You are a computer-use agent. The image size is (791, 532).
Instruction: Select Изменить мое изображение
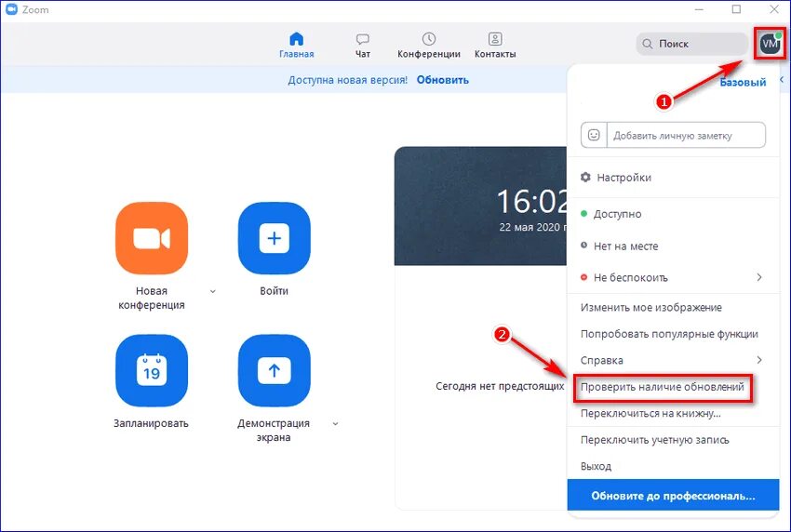(x=650, y=308)
